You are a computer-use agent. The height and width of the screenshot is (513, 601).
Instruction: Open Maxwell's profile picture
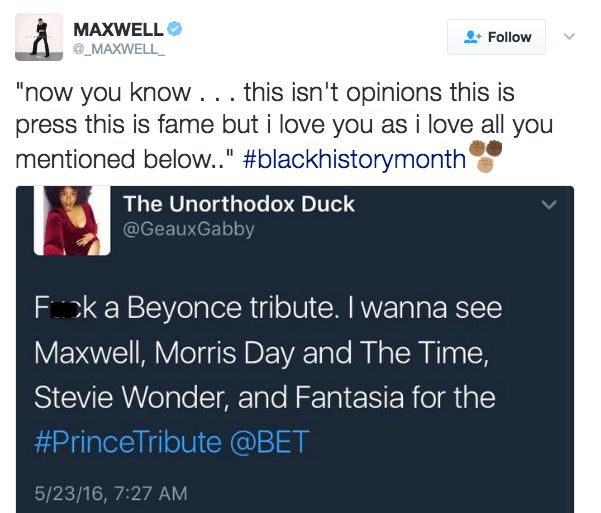[x=39, y=38]
